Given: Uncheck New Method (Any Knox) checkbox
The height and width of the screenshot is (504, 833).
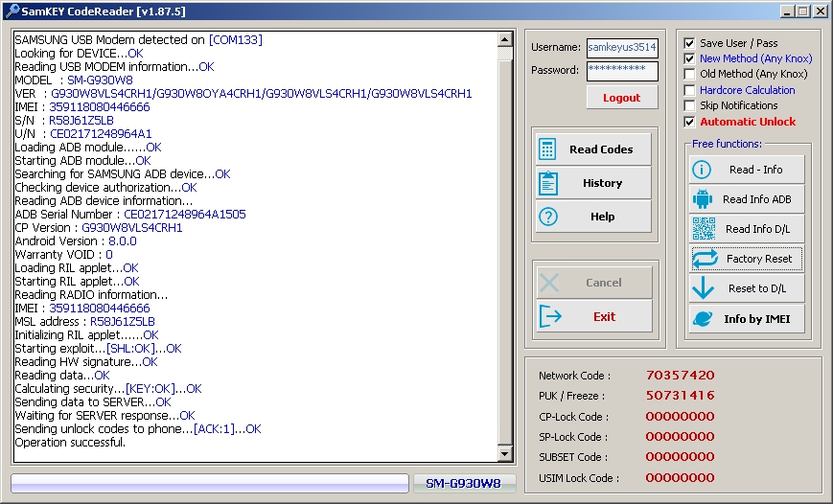Looking at the screenshot, I should (689, 58).
